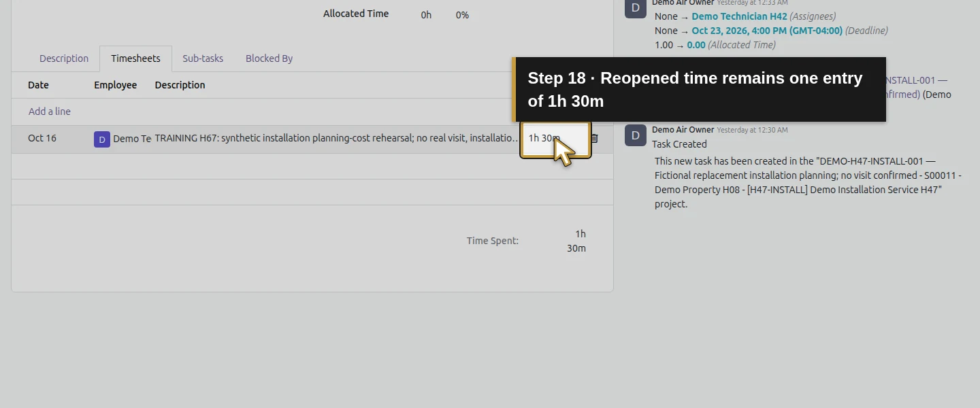
Task: Click the Time Spent total value
Action: (576, 241)
